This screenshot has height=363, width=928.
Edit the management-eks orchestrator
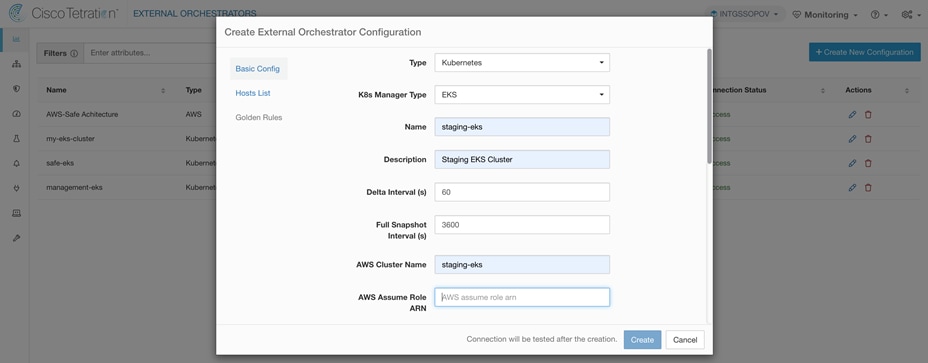pyautogui.click(x=852, y=187)
